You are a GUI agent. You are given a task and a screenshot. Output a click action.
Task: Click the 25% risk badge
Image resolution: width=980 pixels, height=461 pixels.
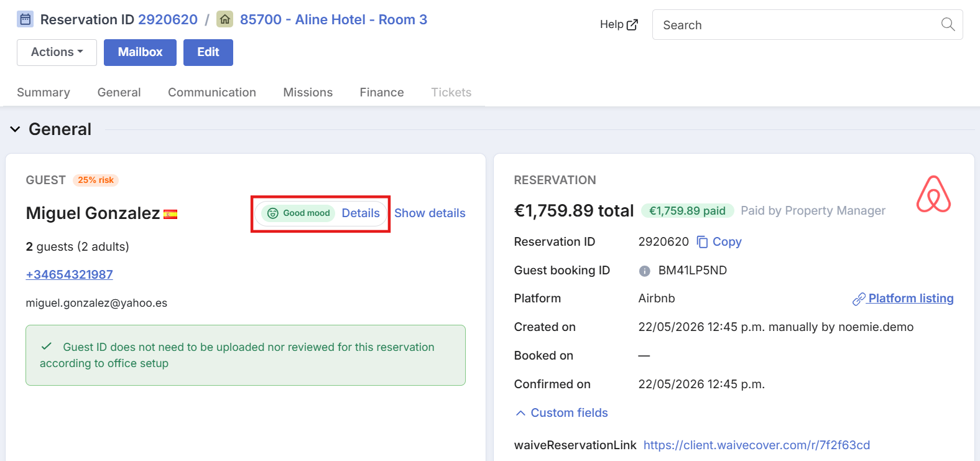click(96, 180)
